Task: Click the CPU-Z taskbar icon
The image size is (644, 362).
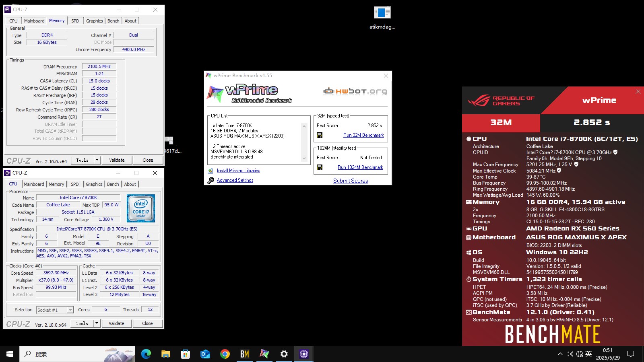Action: click(304, 354)
